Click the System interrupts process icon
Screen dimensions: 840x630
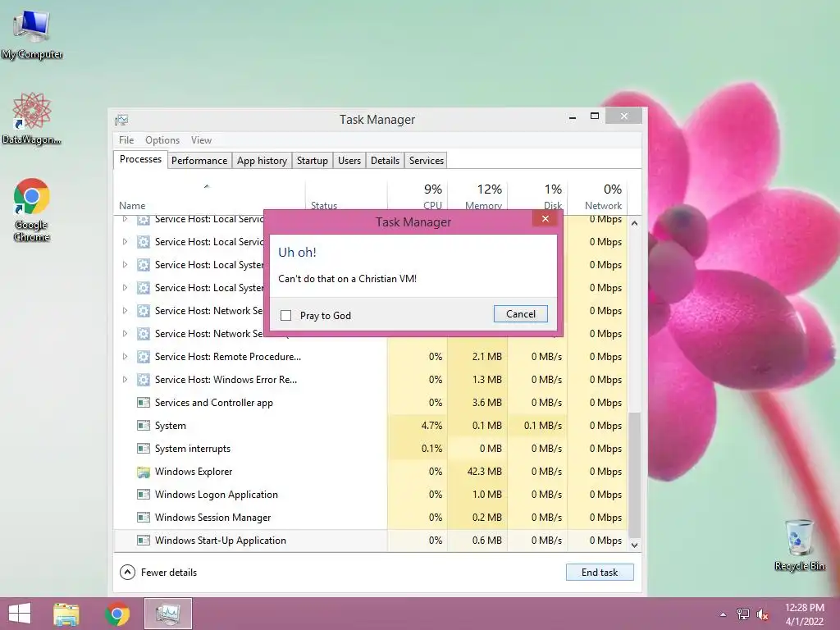tap(143, 449)
